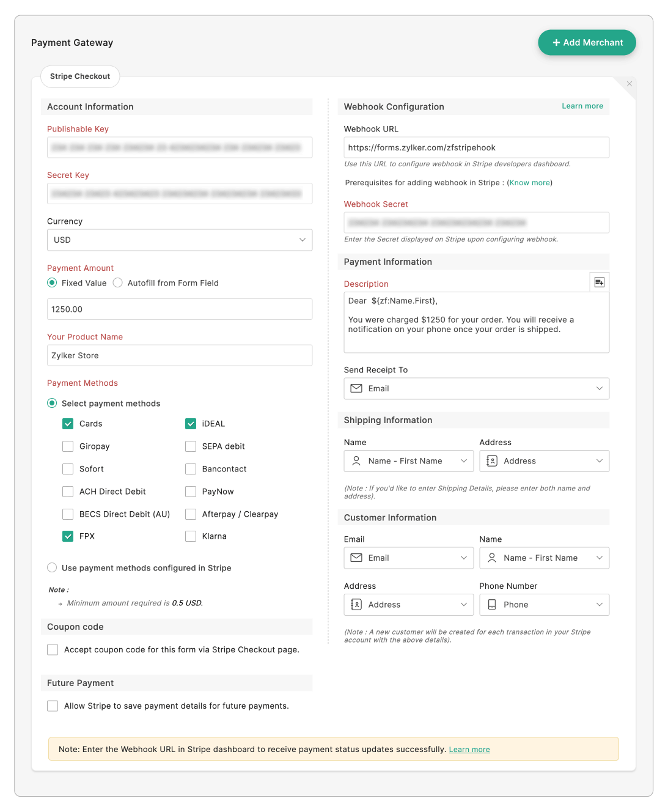Viewport: 668px width, 812px height.
Task: Click the Your Product Name input field
Action: [179, 355]
